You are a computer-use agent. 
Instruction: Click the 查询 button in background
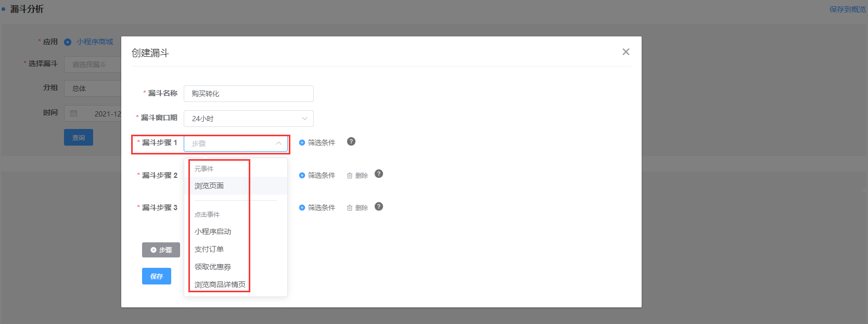tap(79, 137)
